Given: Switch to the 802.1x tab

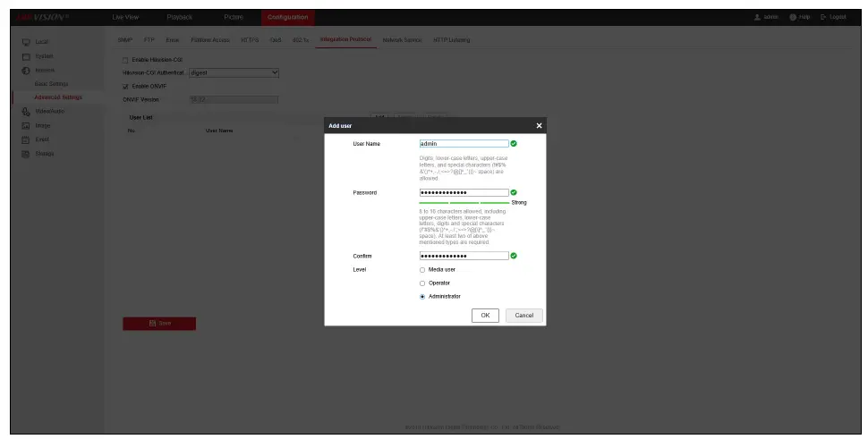Looking at the screenshot, I should (x=301, y=40).
